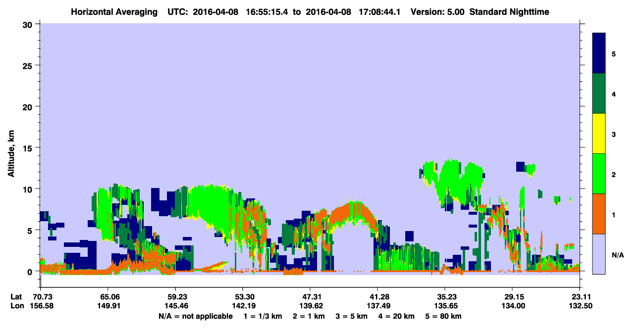Click the 'Lat' row label
The image size is (644, 330).
pos(16,297)
